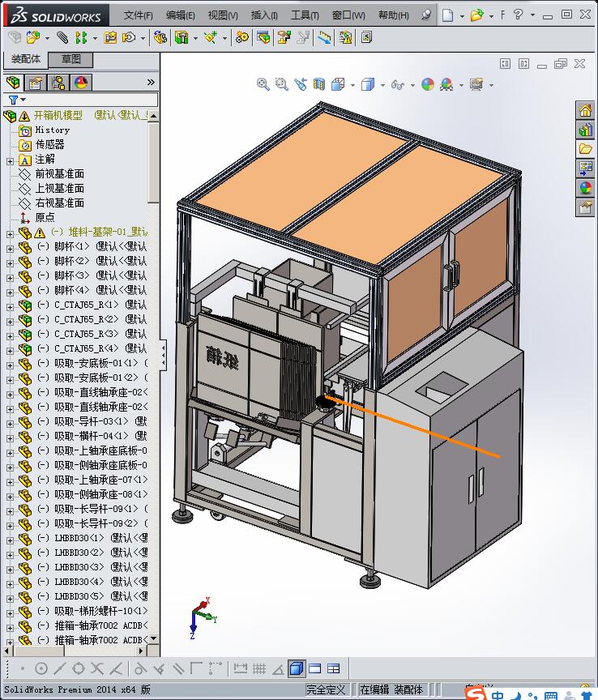Click the Zoom to Fit magnifier icon
This screenshot has width=598, height=700.
click(x=263, y=84)
